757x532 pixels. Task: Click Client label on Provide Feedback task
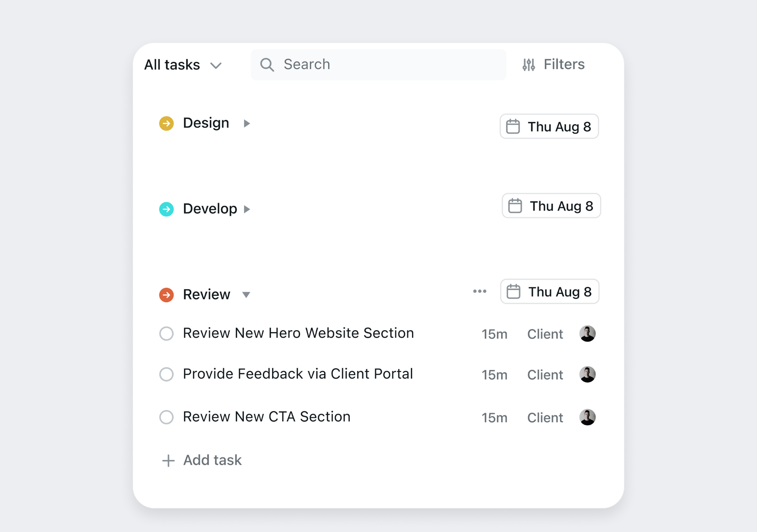545,375
